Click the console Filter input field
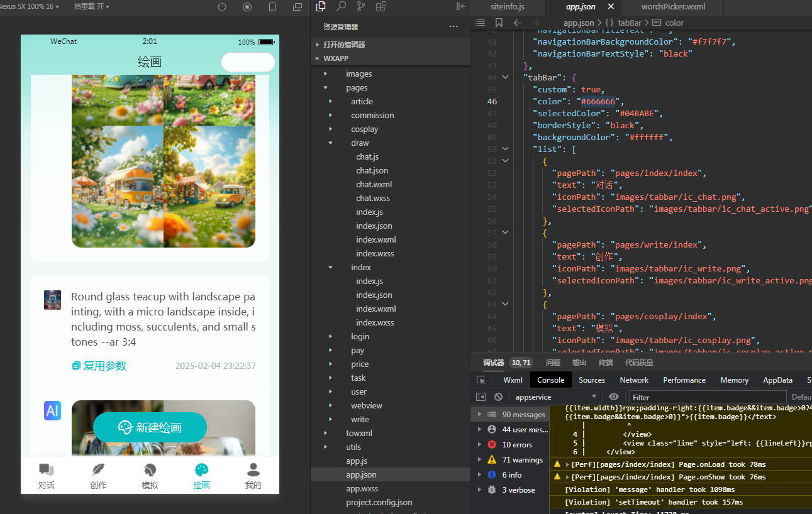 click(x=708, y=397)
